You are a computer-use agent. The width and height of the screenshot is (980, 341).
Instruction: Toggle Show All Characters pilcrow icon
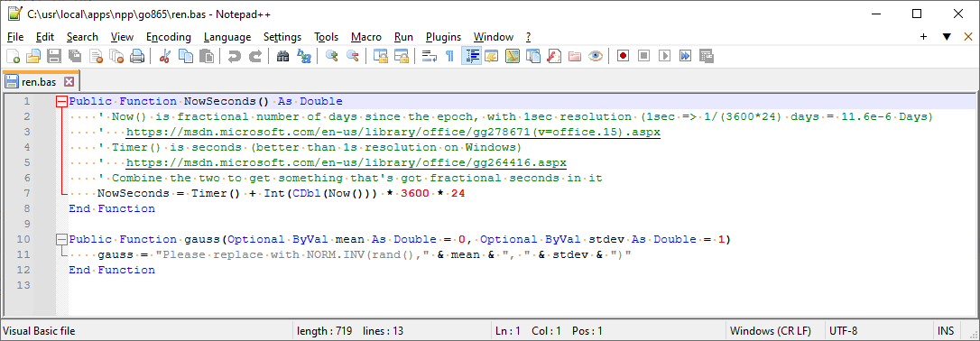[449, 56]
